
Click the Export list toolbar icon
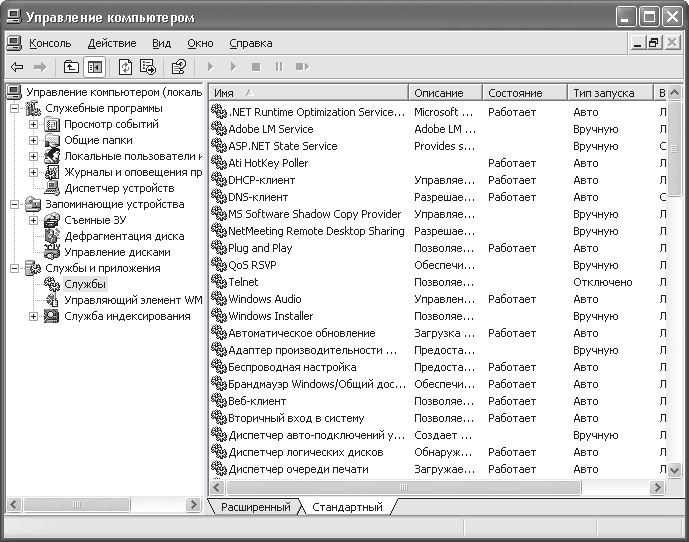click(148, 67)
